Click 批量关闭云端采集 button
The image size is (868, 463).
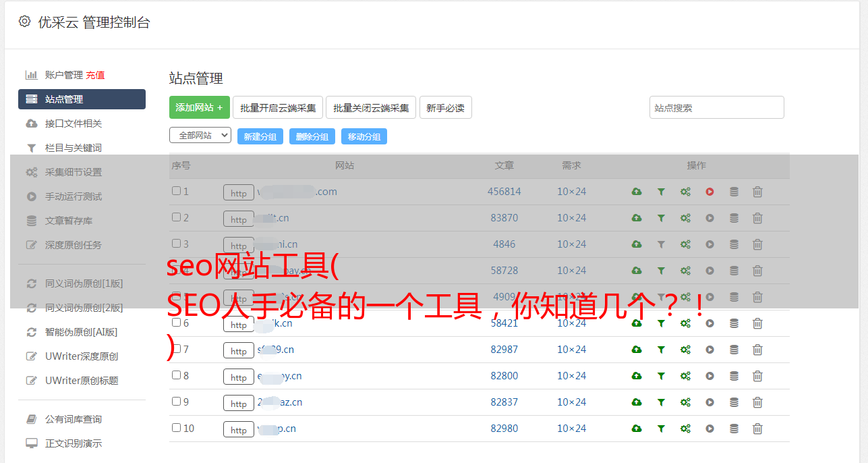tap(371, 107)
